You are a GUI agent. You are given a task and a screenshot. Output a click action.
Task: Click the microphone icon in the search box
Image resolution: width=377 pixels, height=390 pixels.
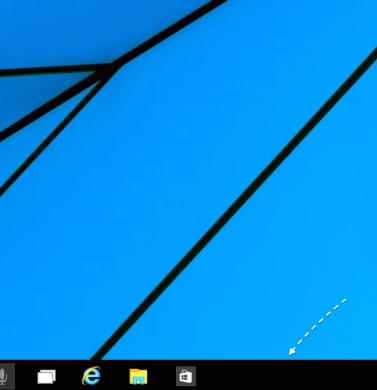point(3,376)
